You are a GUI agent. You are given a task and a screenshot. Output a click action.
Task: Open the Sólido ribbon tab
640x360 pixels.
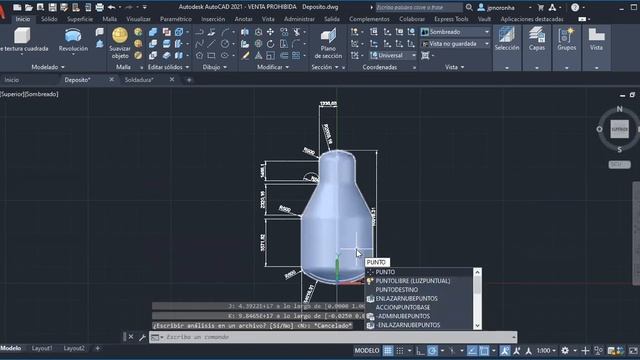click(x=49, y=19)
